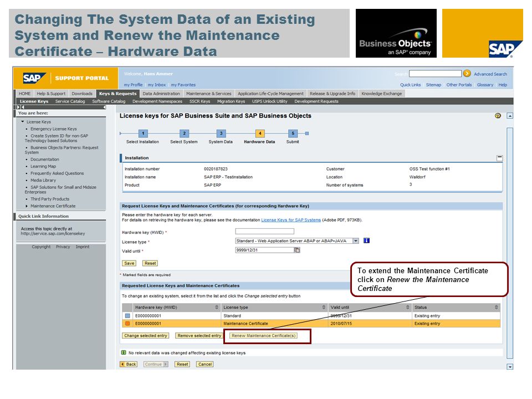532x399 pixels.
Task: Click Reset next to Continue
Action: click(x=182, y=364)
